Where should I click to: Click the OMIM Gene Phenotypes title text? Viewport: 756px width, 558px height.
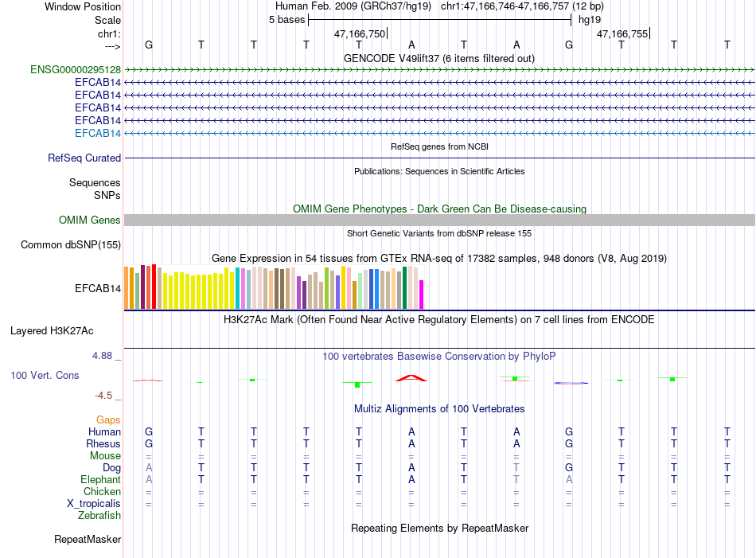(439, 209)
